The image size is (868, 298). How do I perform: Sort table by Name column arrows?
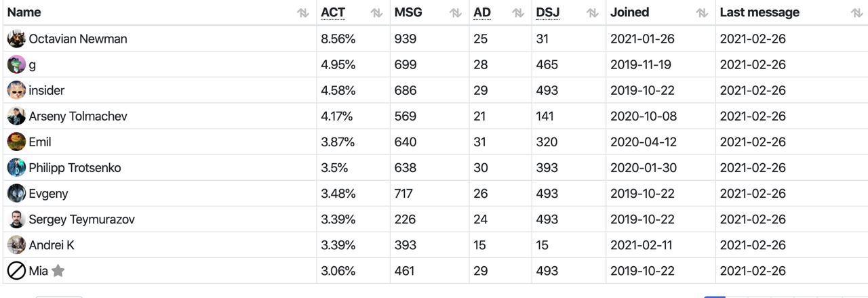[303, 13]
